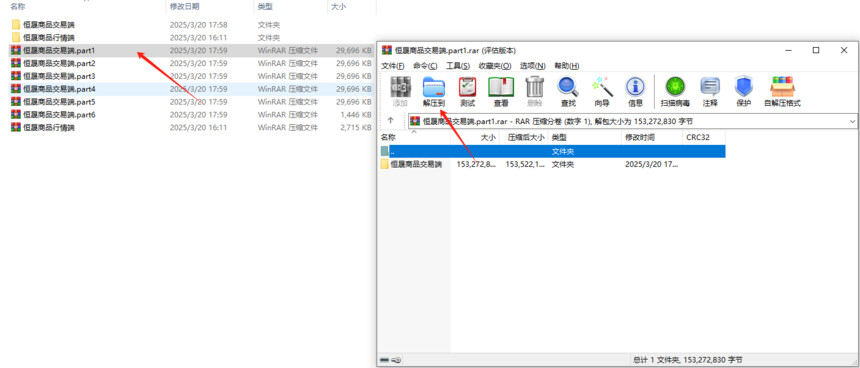Click the Test (测试) toolbar icon
The width and height of the screenshot is (860, 368).
coord(467,87)
